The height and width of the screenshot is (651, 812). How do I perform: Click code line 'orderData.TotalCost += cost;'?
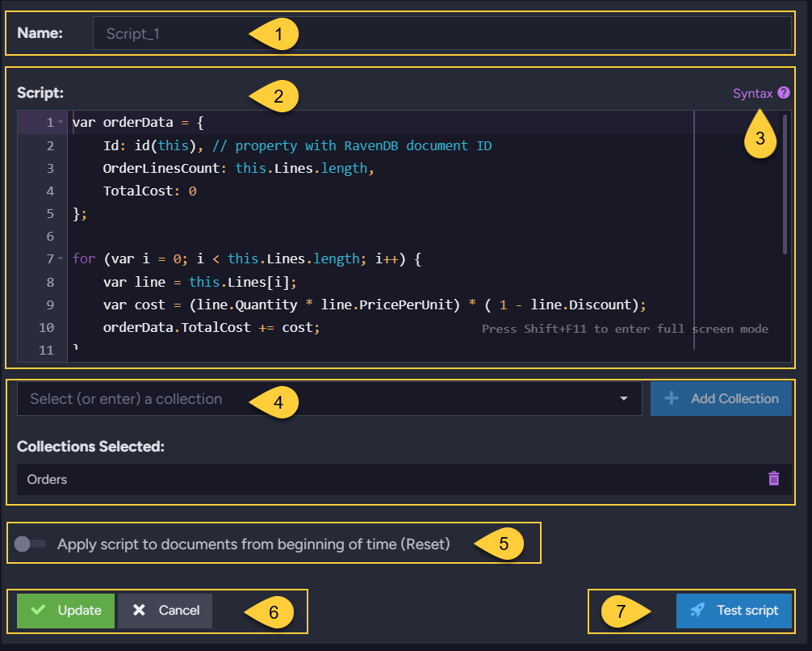[x=211, y=328]
